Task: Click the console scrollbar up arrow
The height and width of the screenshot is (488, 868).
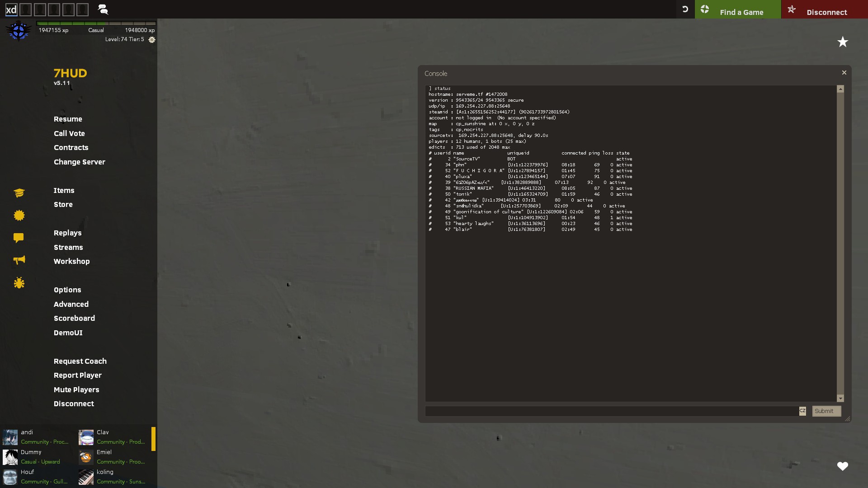Action: point(840,89)
